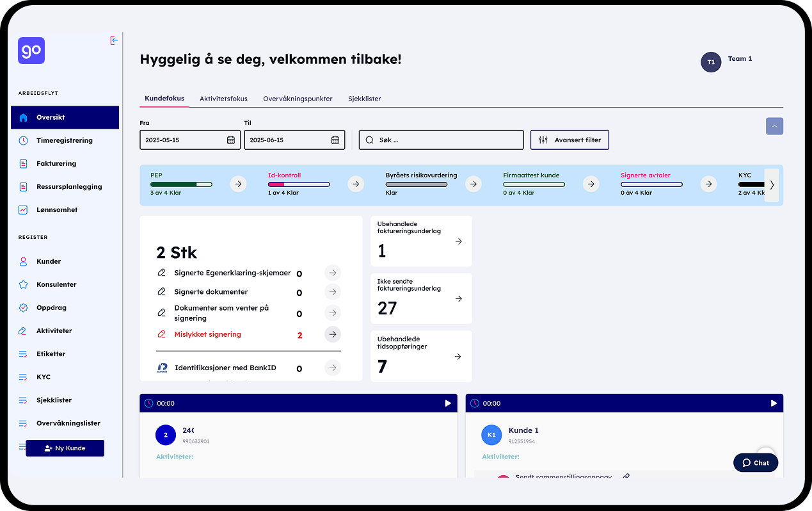Click the Avansert filter button

click(569, 140)
